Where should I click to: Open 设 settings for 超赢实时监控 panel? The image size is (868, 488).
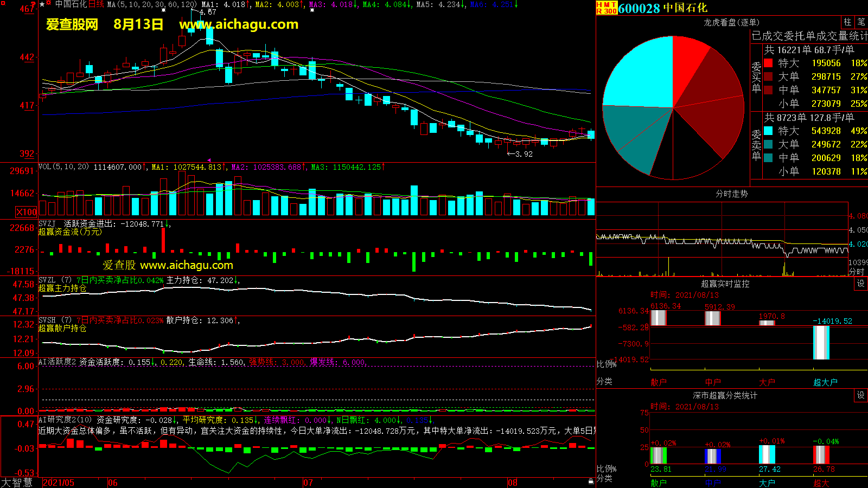tap(861, 284)
